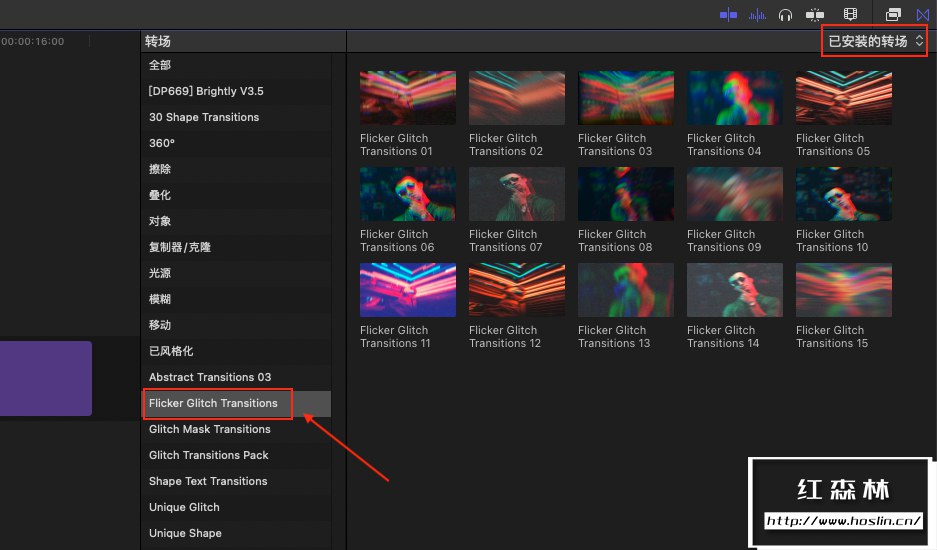Click Flicker Glitch Transitions 04 thumbnail

[735, 98]
